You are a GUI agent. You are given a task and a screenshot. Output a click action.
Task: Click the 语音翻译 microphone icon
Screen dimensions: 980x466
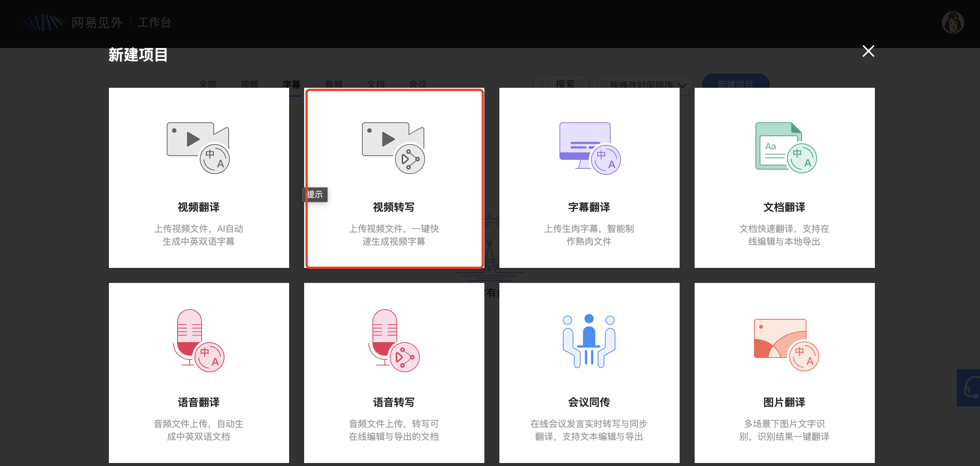(198, 341)
